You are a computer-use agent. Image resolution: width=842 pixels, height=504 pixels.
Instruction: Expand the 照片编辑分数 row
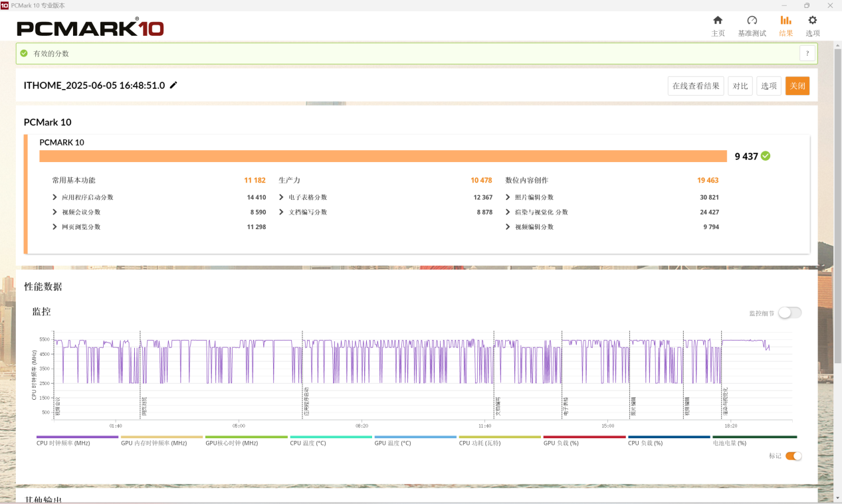click(x=508, y=197)
